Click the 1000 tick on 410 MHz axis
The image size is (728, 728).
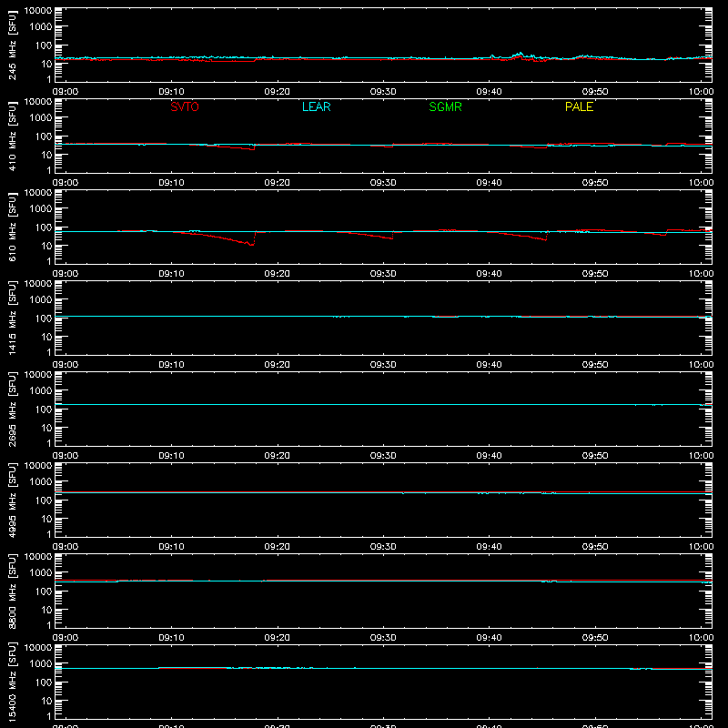coord(41,117)
